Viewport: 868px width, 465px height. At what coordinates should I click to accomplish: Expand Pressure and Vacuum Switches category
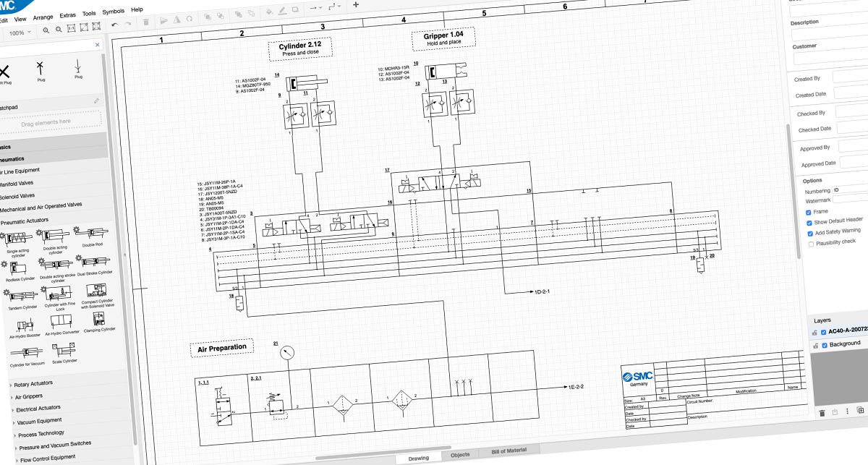[x=56, y=444]
